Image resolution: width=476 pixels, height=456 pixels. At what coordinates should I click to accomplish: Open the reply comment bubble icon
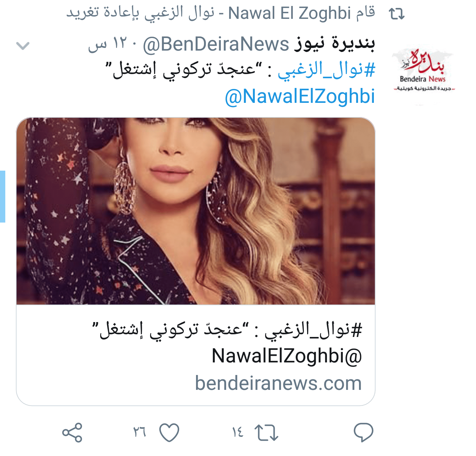tap(363, 432)
